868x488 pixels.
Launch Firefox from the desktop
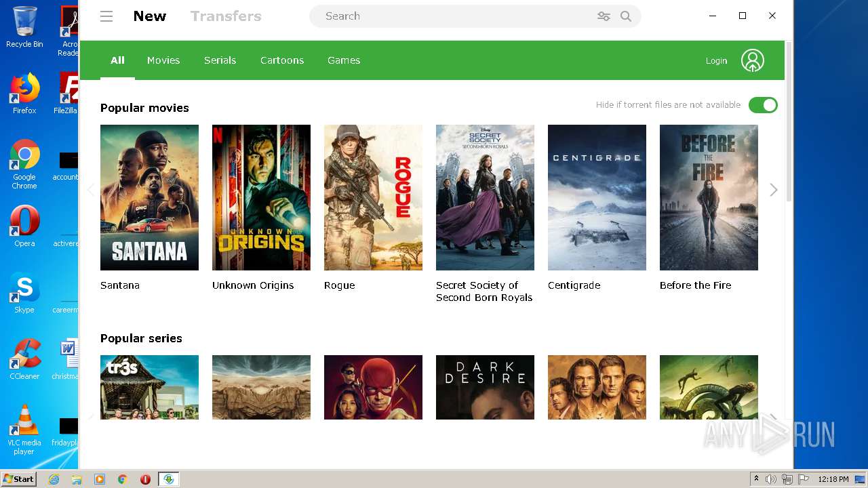(x=24, y=94)
